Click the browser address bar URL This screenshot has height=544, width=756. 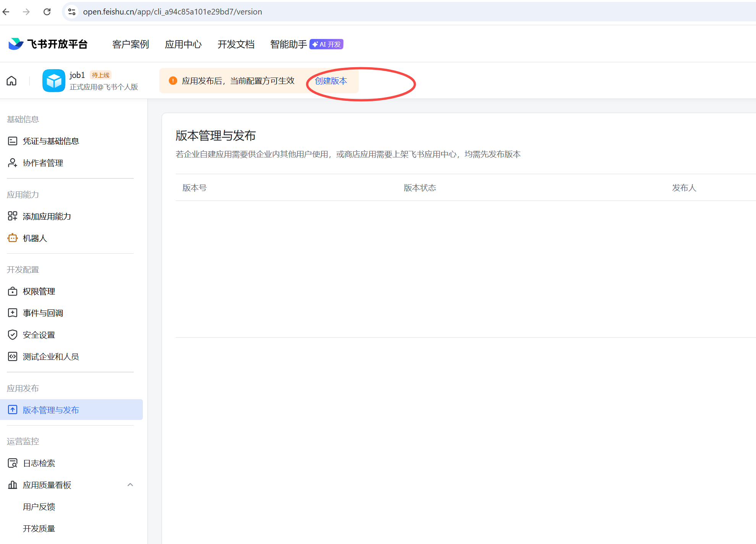tap(172, 12)
